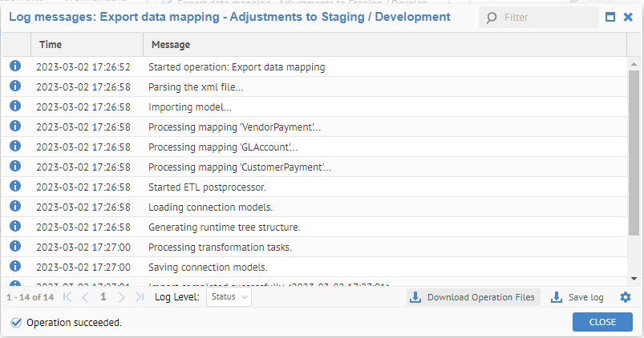Go to the next log page
The height and width of the screenshot is (338, 644).
point(122,297)
